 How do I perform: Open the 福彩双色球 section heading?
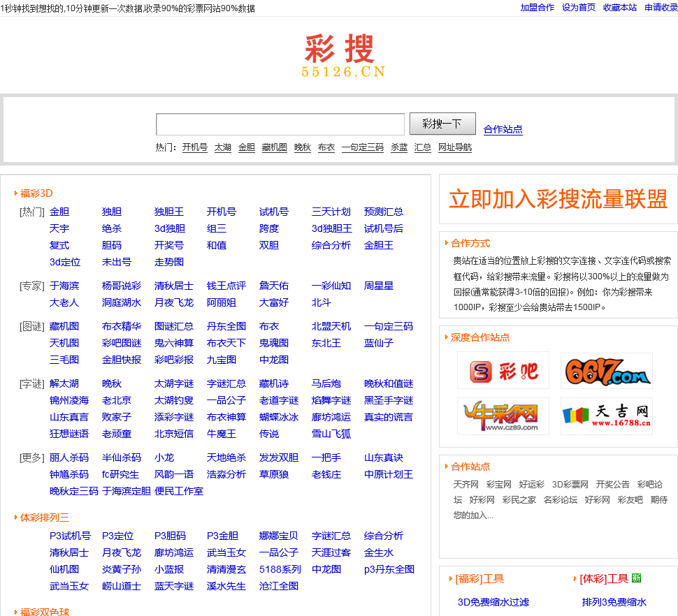(45, 612)
